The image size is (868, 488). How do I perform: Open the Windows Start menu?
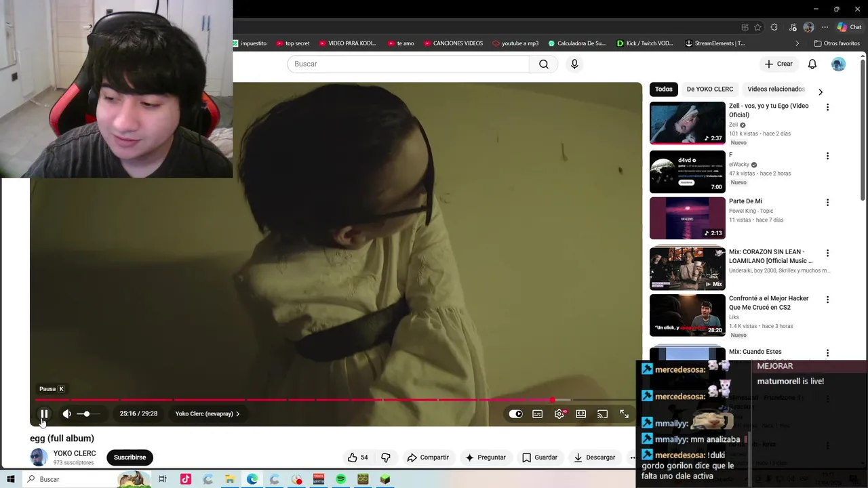(11, 479)
